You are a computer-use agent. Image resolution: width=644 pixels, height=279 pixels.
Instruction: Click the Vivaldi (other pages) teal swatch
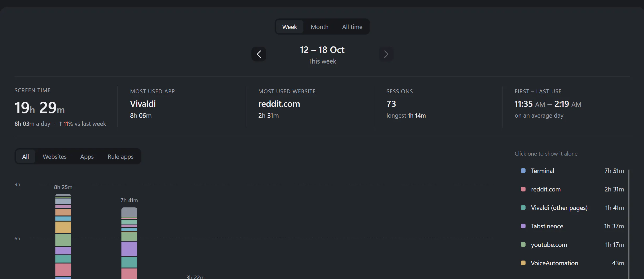coord(523,208)
